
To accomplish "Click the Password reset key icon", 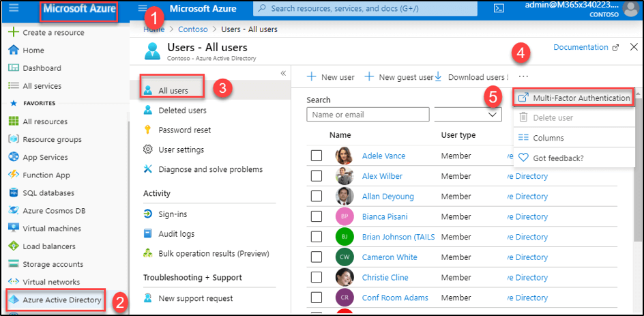I will click(147, 130).
